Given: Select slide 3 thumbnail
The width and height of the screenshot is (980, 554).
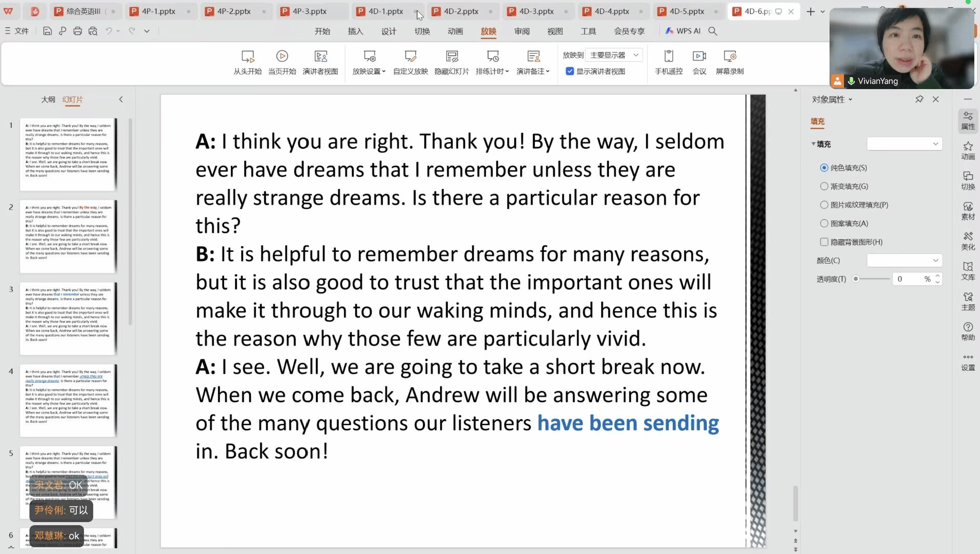Looking at the screenshot, I should coord(68,318).
